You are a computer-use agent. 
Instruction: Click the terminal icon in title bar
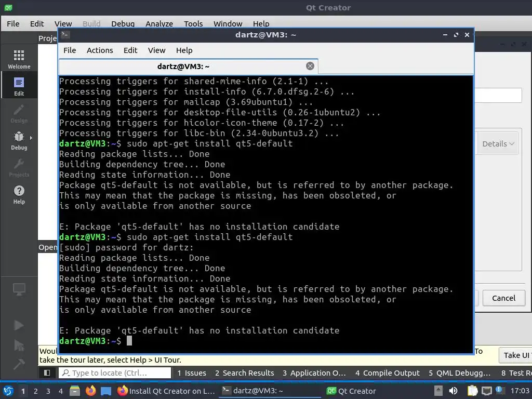[x=65, y=35]
